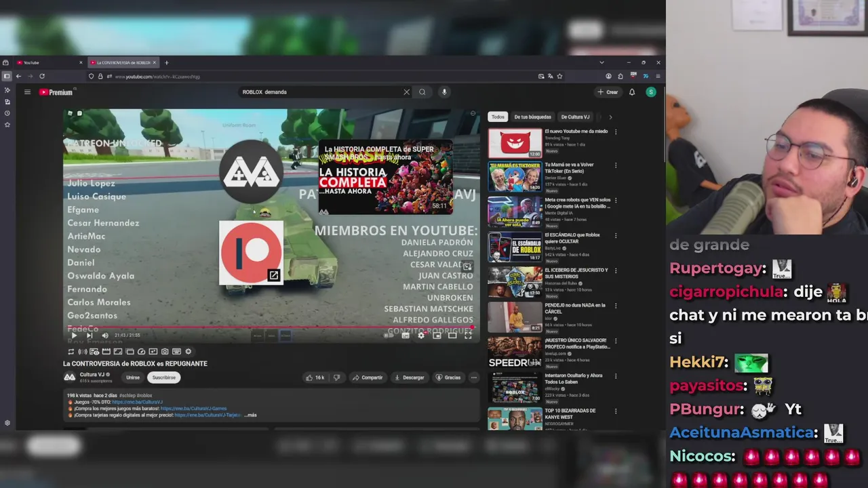Select the De Cultura VJ chip
The height and width of the screenshot is (488, 868).
pyautogui.click(x=575, y=117)
